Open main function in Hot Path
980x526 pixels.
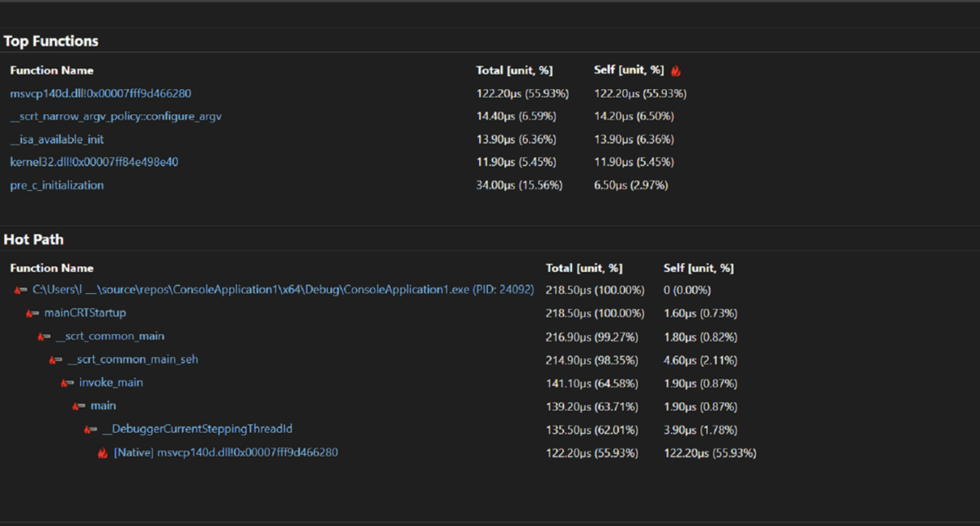pyautogui.click(x=103, y=406)
